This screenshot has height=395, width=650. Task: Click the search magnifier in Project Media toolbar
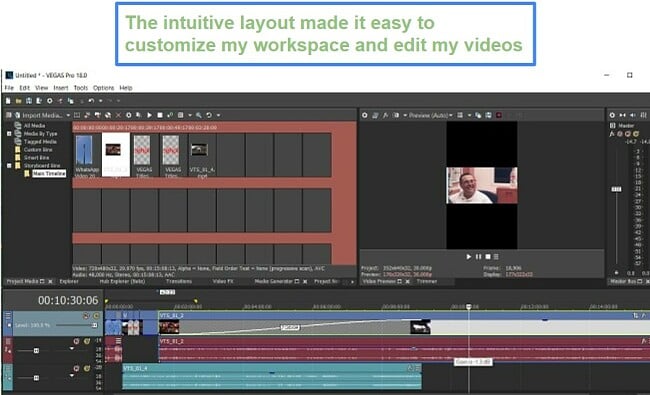click(199, 115)
